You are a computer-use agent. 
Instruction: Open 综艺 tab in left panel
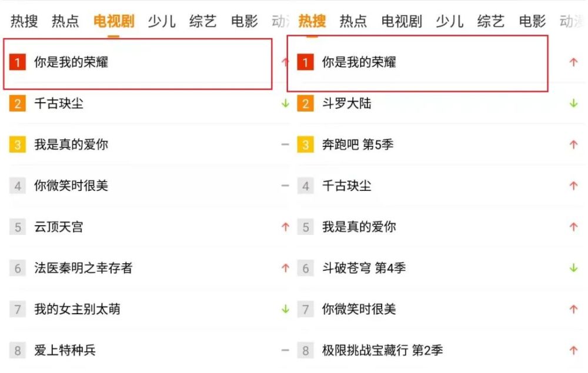pyautogui.click(x=203, y=21)
